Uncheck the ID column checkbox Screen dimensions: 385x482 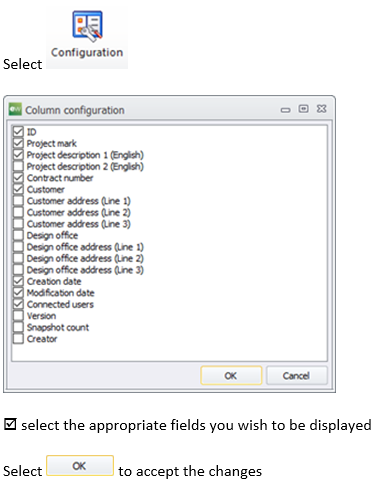(x=18, y=131)
